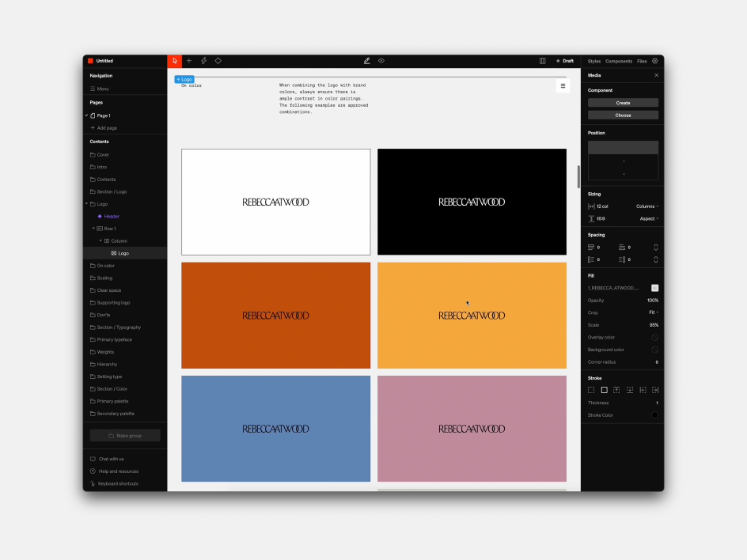This screenshot has width=747, height=560.
Task: Open the Columns sizing dropdown
Action: [647, 206]
